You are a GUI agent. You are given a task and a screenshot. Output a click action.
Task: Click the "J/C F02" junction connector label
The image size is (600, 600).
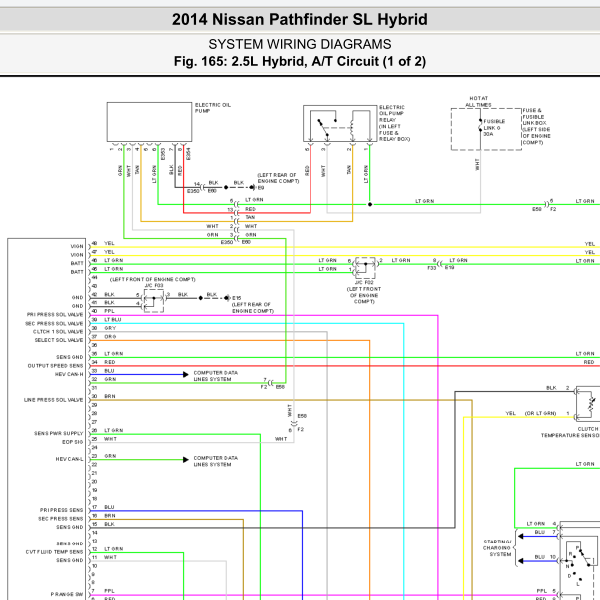point(364,282)
